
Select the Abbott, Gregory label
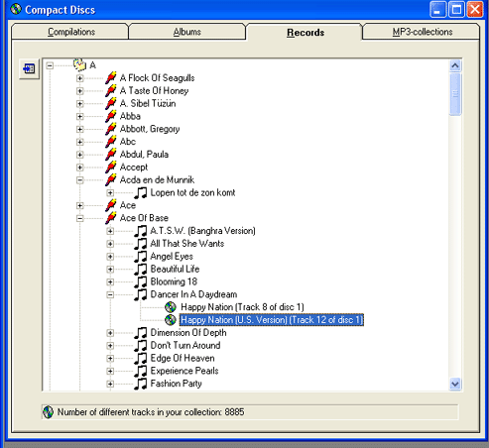tap(150, 129)
